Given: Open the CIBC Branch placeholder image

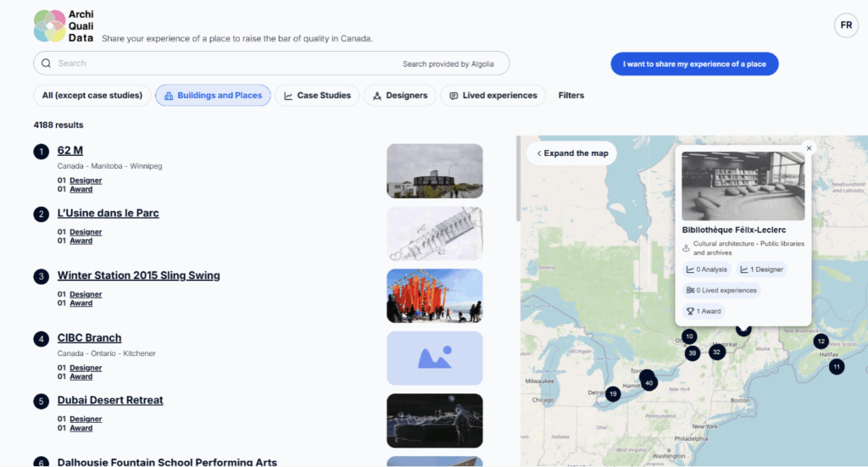Looking at the screenshot, I should click(435, 358).
